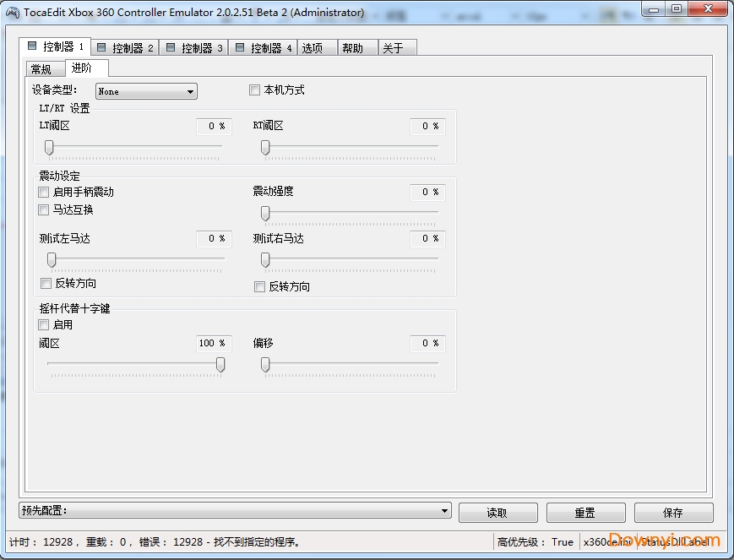
Task: Click the application icon in the title bar
Action: tap(13, 12)
